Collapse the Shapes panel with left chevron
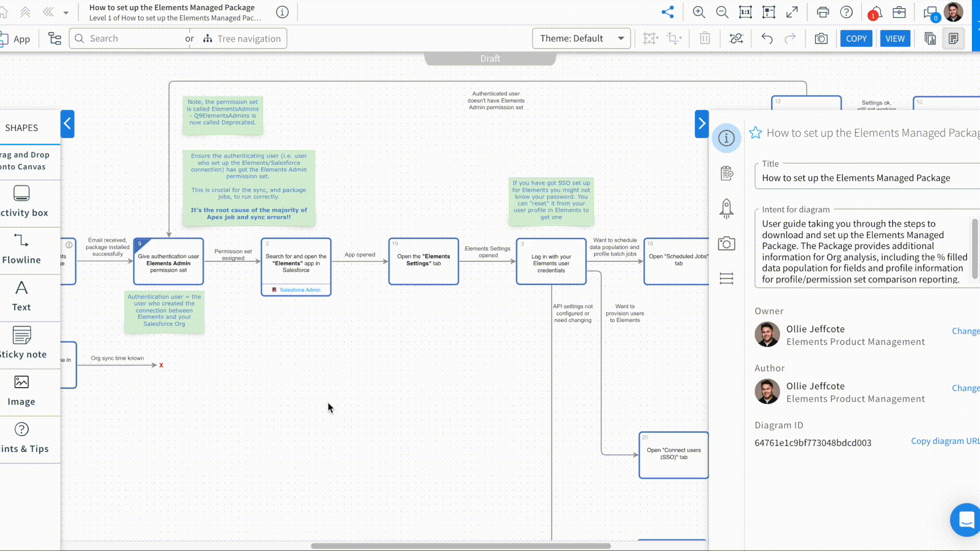The height and width of the screenshot is (551, 980). [x=67, y=124]
